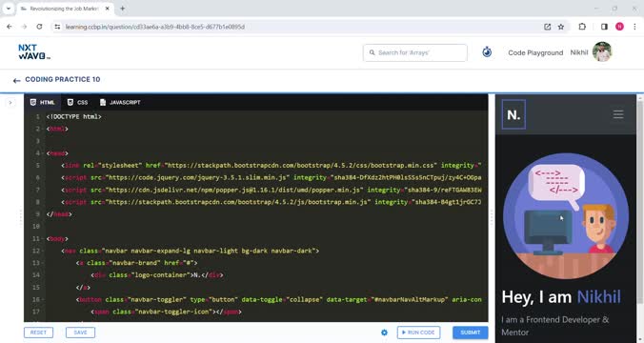Image resolution: width=644 pixels, height=343 pixels.
Task: Go back with Coding Practice 10 arrow
Action: (x=16, y=81)
